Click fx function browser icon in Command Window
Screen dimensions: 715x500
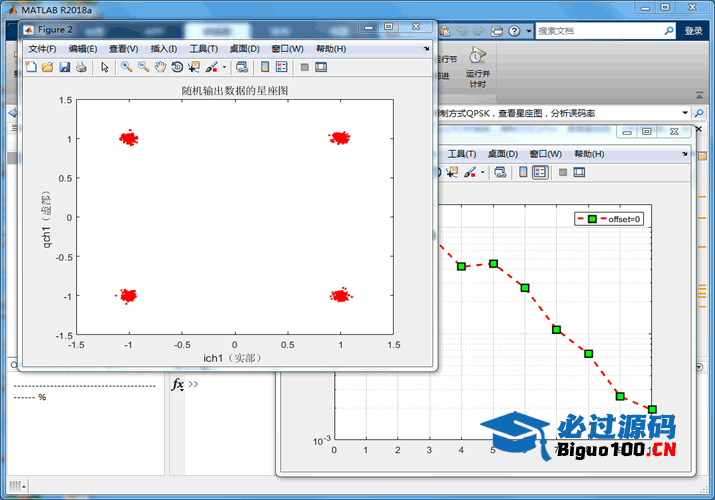click(178, 385)
